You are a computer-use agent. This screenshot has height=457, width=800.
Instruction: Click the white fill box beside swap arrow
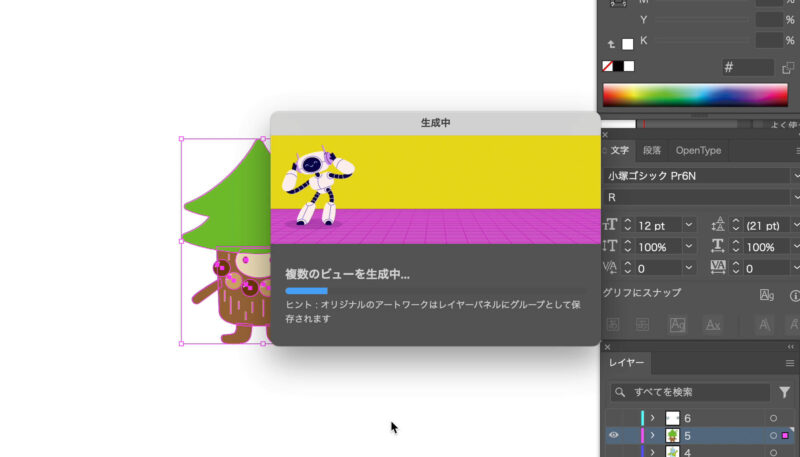(628, 44)
